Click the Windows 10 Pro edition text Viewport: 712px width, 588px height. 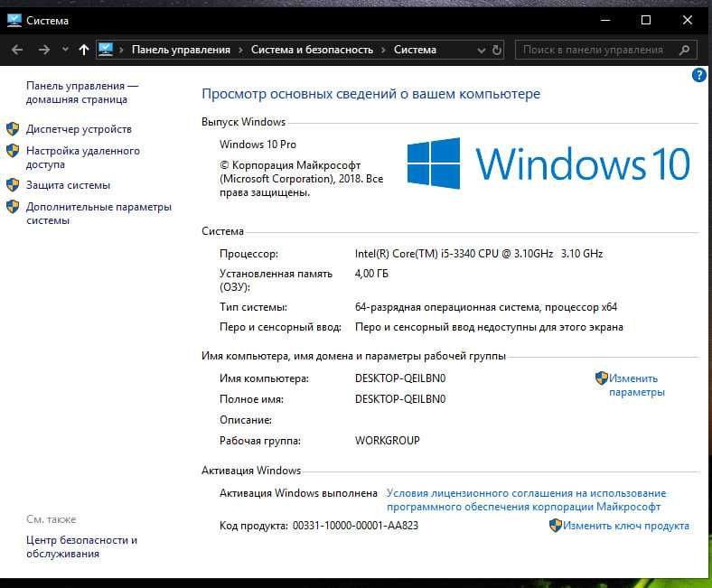258,145
